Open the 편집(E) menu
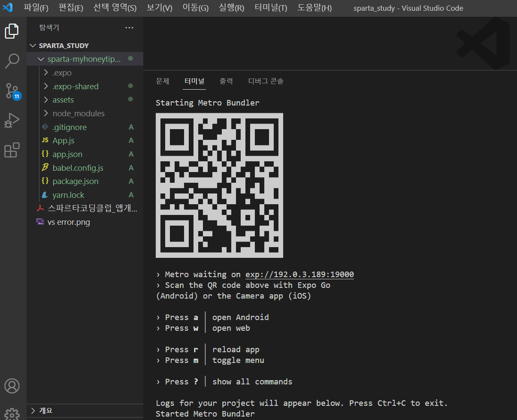This screenshot has width=517, height=420. coord(71,8)
